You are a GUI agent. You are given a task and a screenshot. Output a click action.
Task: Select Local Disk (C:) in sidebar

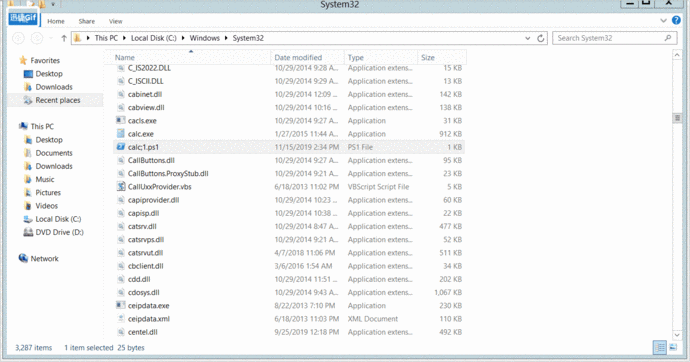(x=58, y=219)
